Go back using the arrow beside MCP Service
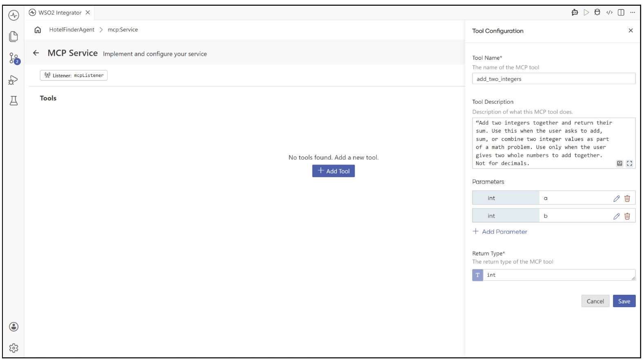Viewport: 644px width, 361px height. [x=36, y=53]
